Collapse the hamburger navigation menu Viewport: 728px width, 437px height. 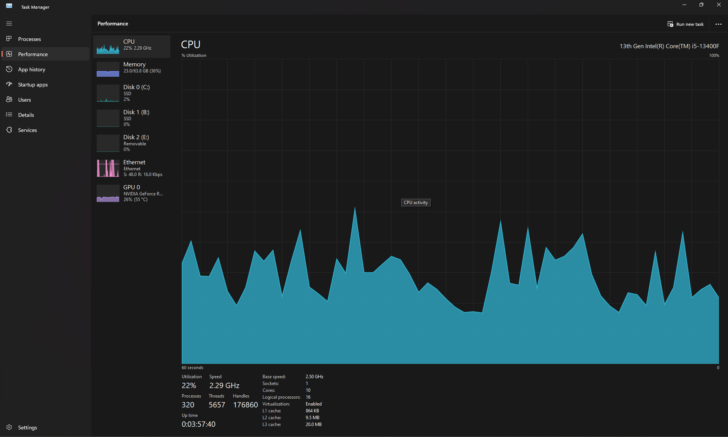(x=9, y=23)
